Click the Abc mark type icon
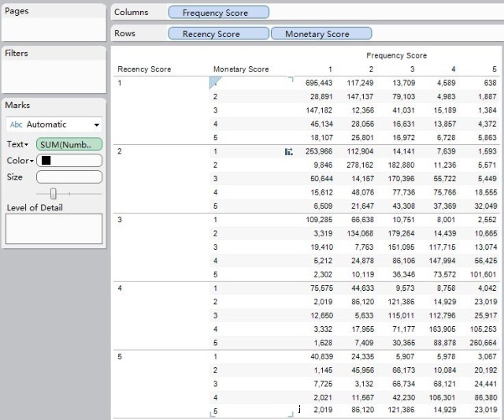 pyautogui.click(x=16, y=125)
